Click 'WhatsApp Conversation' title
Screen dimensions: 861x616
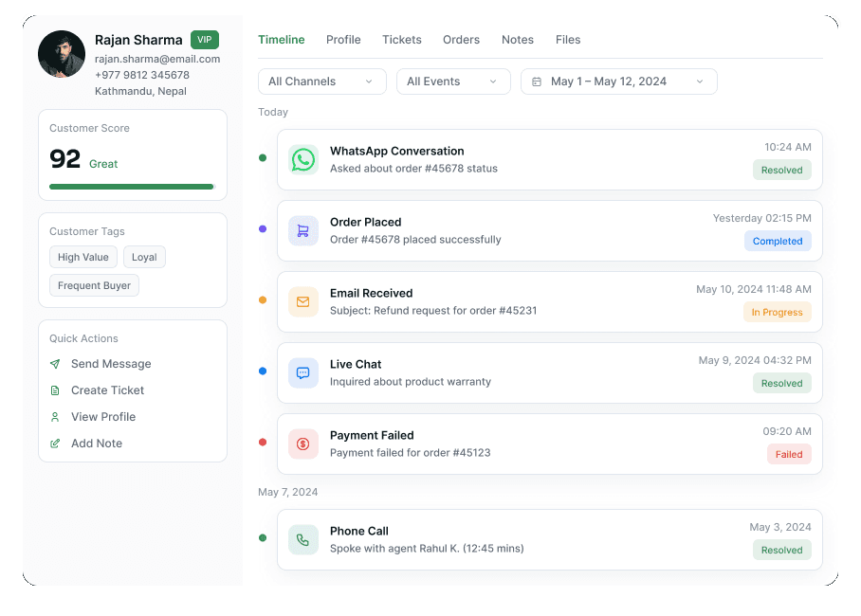pos(397,151)
